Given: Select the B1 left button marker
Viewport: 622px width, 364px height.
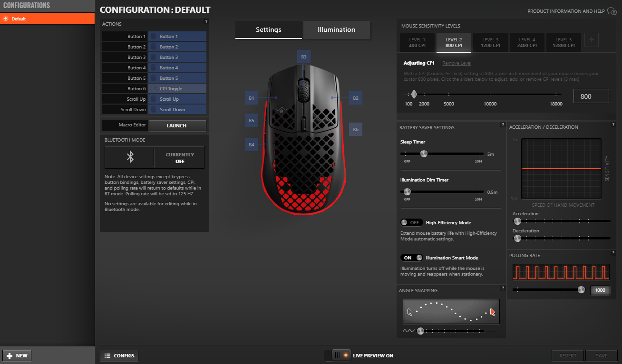Looking at the screenshot, I should [252, 98].
